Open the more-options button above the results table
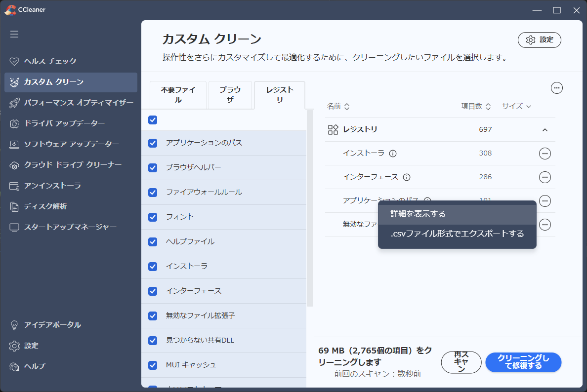This screenshot has height=392, width=587. (557, 88)
